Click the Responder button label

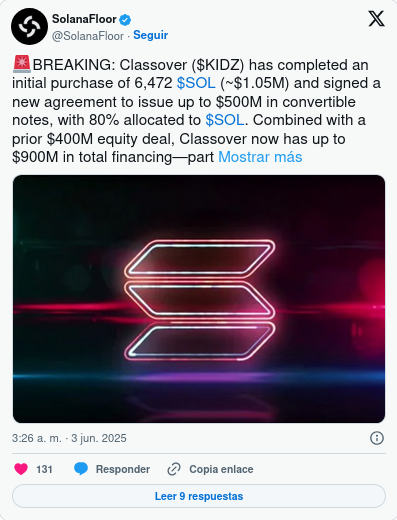click(x=123, y=469)
